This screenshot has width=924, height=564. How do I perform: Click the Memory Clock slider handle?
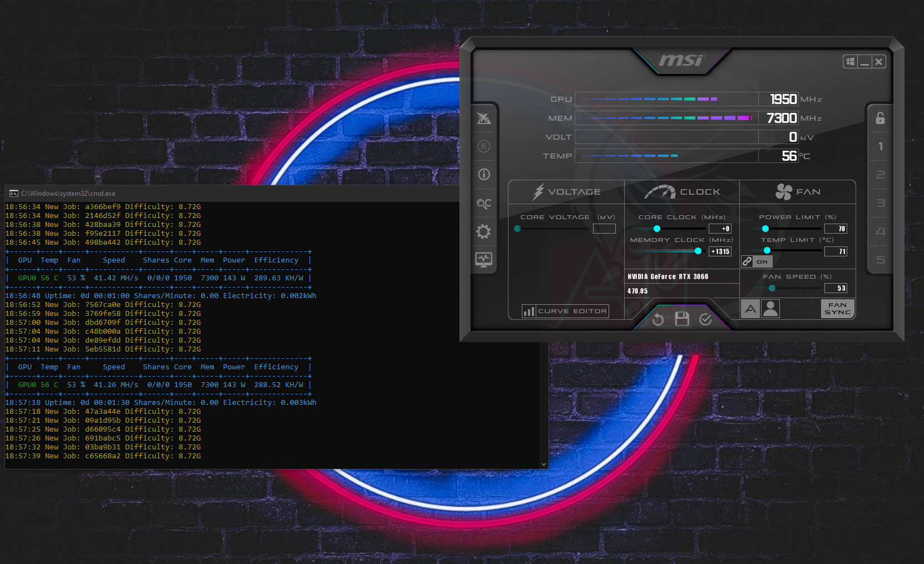pos(698,251)
